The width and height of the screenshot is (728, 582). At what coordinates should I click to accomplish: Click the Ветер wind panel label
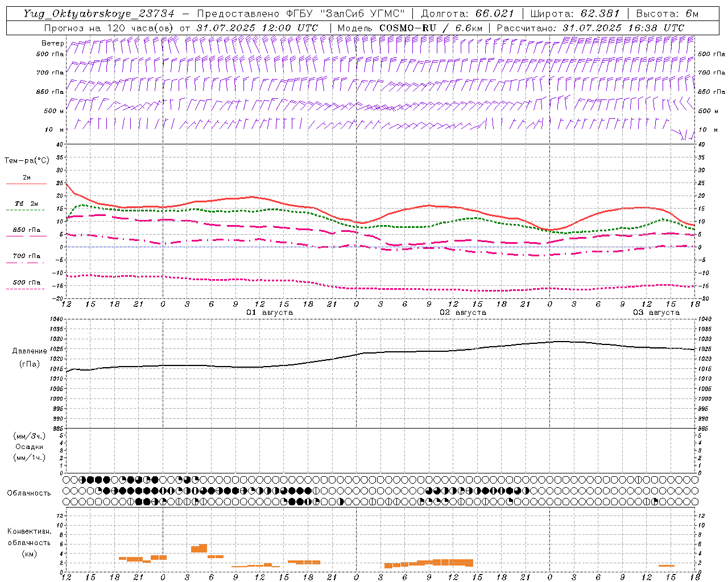[x=53, y=43]
